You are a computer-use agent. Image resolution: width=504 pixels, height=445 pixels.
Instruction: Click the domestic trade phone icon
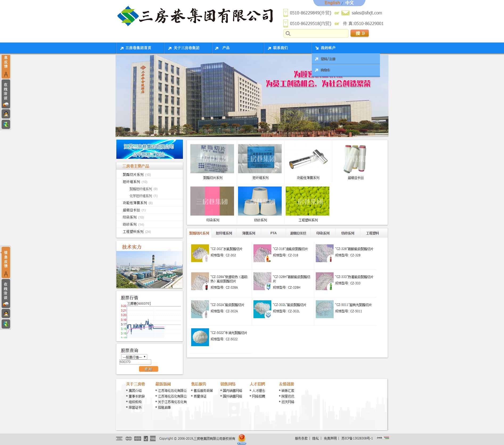coord(285,23)
